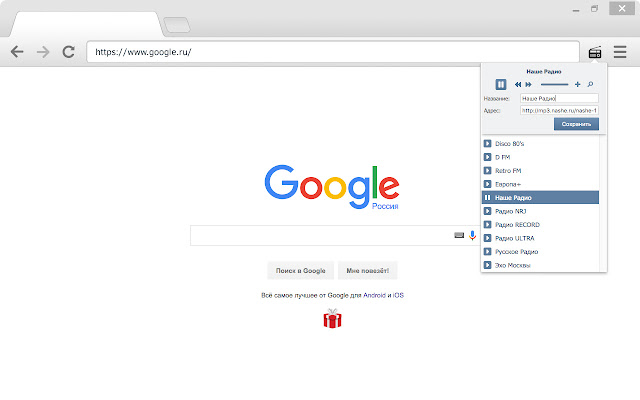This screenshot has width=640, height=400.
Task: Click the Google logo
Action: 332,187
